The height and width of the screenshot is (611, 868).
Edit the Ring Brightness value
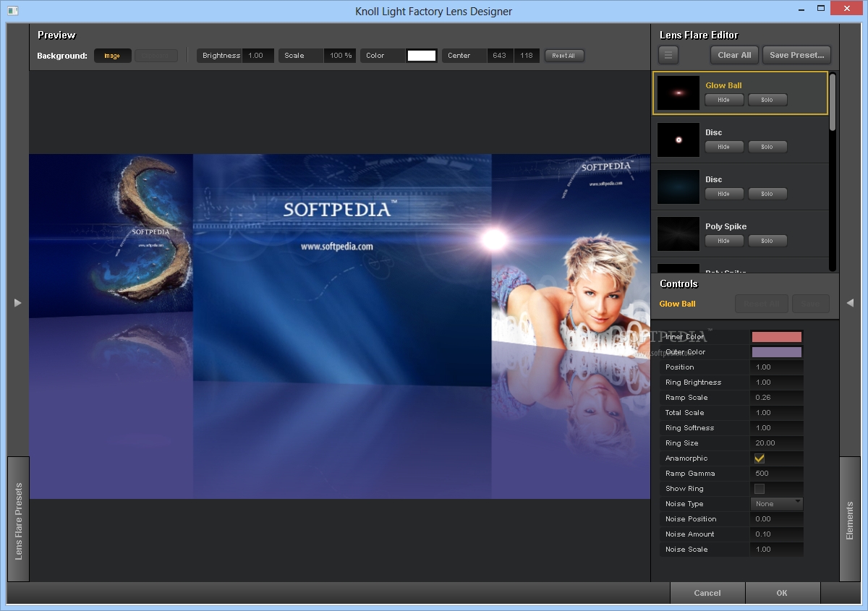click(777, 383)
